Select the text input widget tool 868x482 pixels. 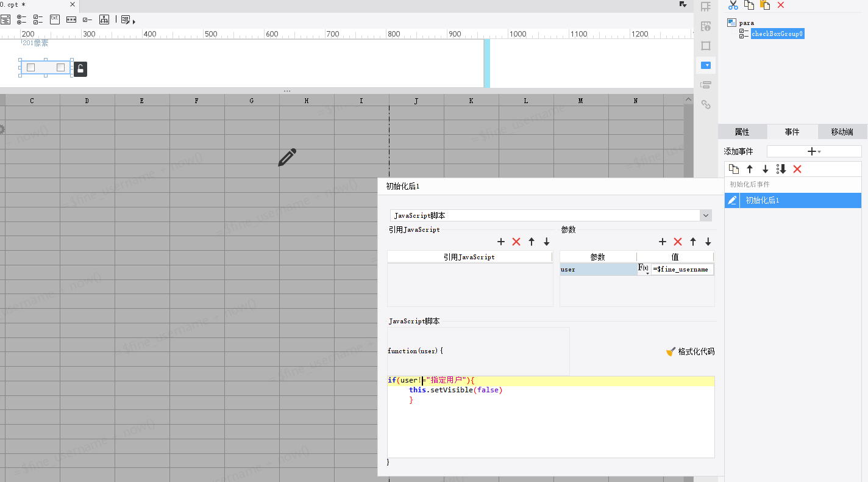[55, 20]
